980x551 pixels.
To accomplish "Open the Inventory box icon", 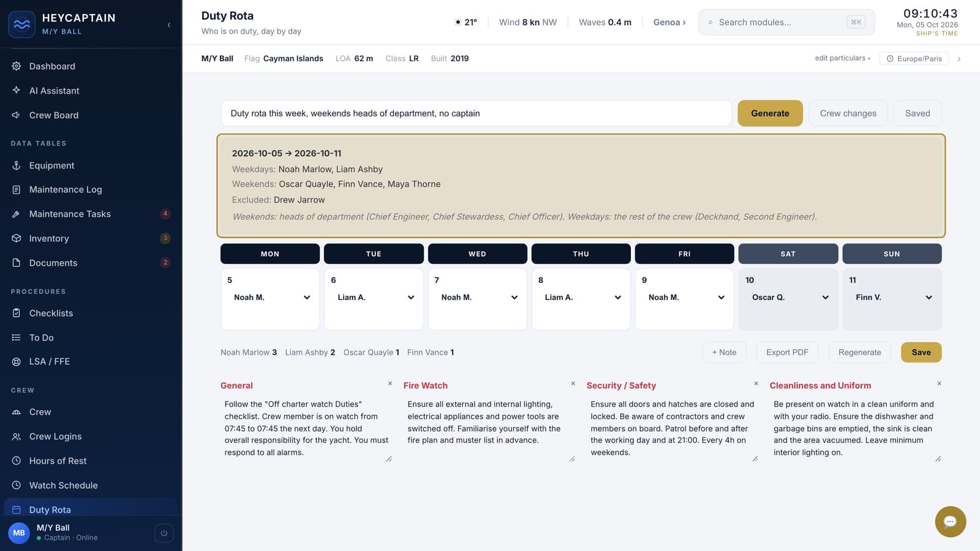I will pos(17,238).
